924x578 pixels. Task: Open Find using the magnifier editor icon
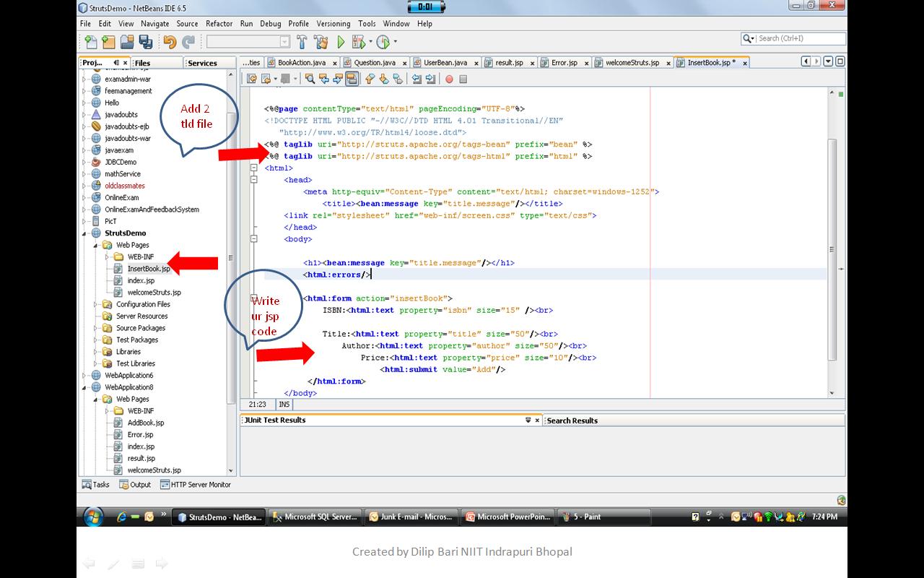(x=310, y=78)
